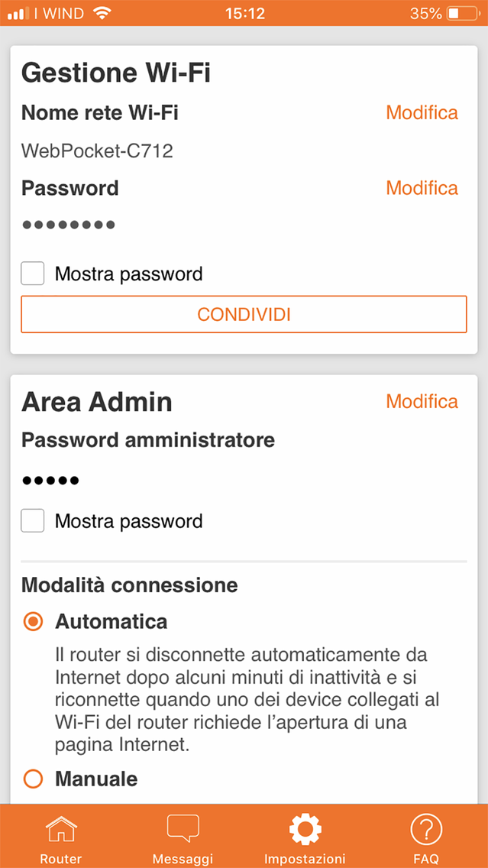Open the Router home icon
The width and height of the screenshot is (488, 868).
pos(61,829)
